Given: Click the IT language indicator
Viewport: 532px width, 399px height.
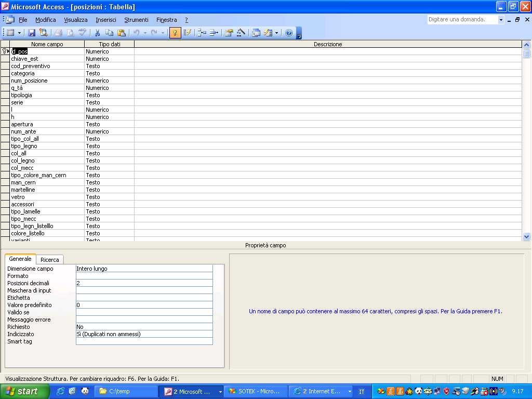Looking at the screenshot, I should pos(362,392).
